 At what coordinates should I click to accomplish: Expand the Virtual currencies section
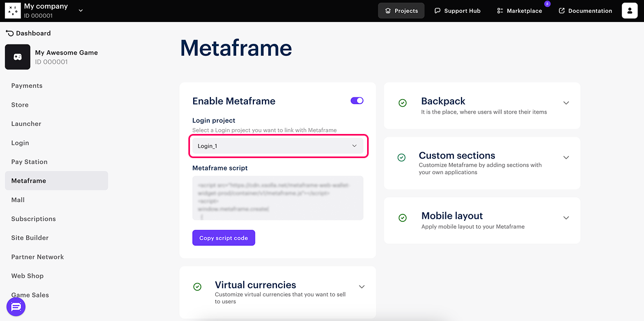pos(362,287)
